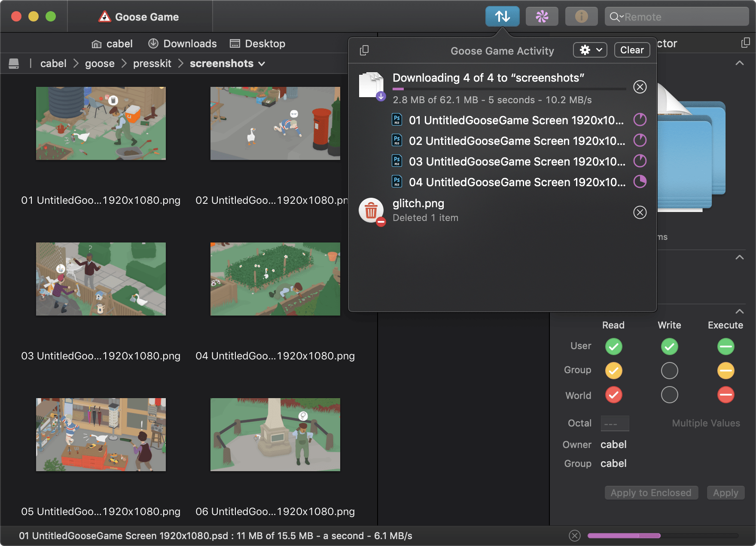
Task: Open the Desktop favorite
Action: click(257, 44)
